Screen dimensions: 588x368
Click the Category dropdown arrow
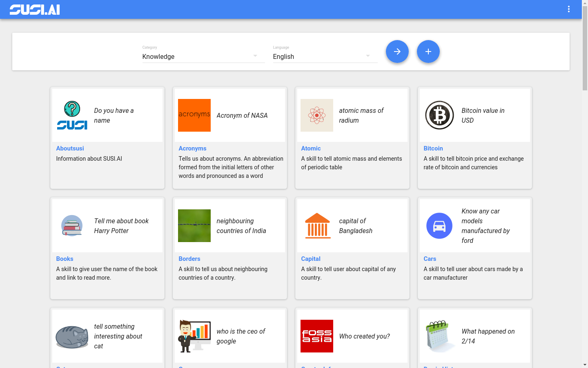(255, 56)
